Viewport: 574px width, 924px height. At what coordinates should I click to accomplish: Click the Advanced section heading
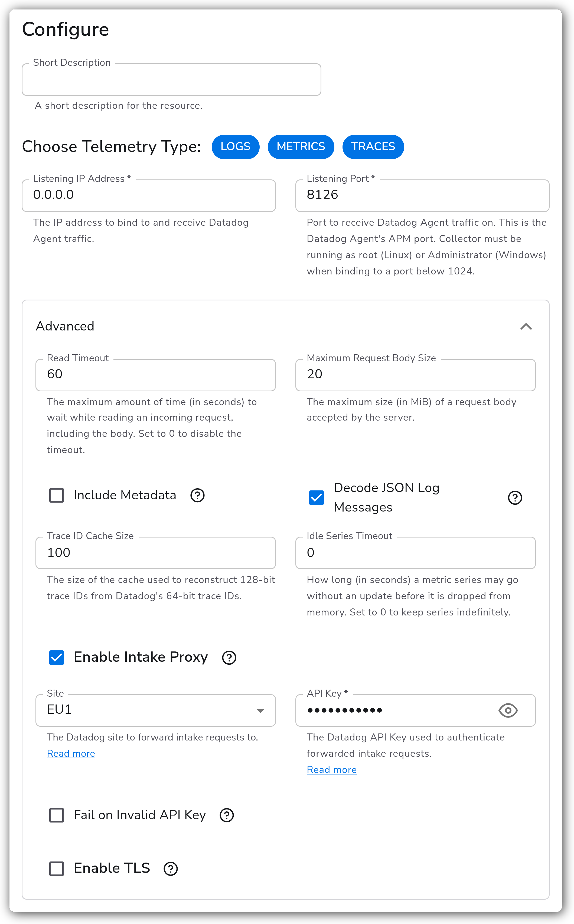[x=65, y=326]
